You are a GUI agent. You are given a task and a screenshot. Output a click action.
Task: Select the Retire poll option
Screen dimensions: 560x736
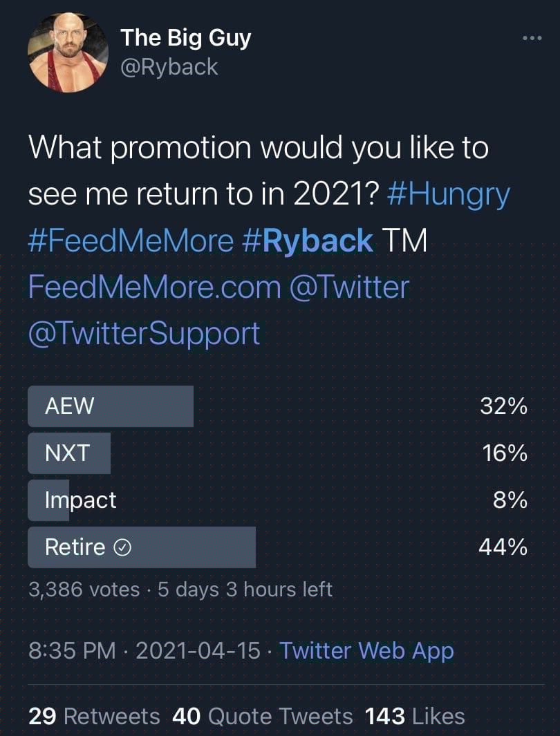tap(278, 547)
